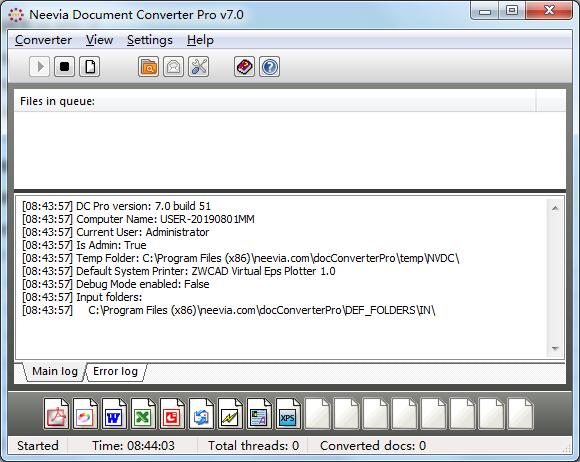Click the XPS document icon

pos(288,414)
